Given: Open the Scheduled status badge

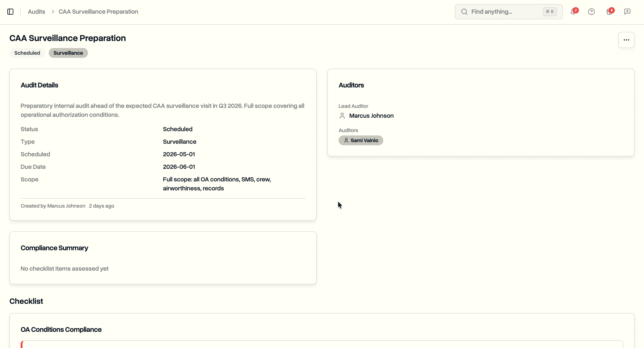Looking at the screenshot, I should click(27, 53).
